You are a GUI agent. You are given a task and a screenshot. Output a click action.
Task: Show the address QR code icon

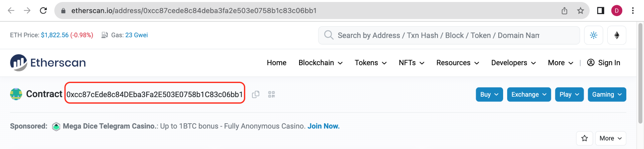(272, 94)
